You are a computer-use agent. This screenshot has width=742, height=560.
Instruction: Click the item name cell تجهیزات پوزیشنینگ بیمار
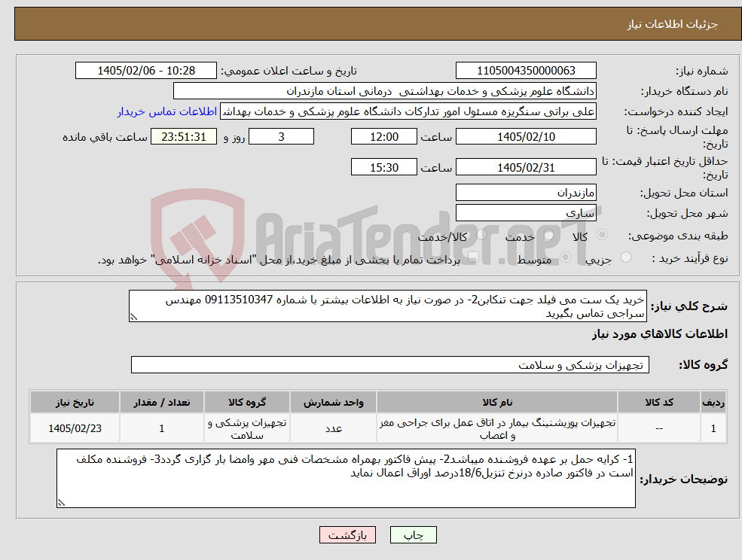tap(497, 428)
